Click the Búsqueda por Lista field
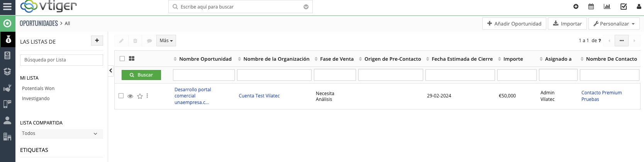 pos(61,60)
